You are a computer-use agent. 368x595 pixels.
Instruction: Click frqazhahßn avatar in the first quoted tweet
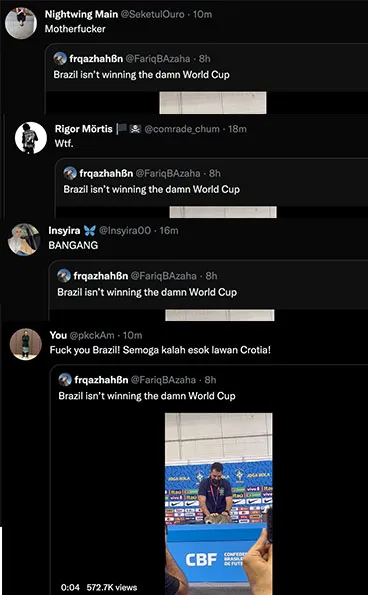click(x=60, y=58)
